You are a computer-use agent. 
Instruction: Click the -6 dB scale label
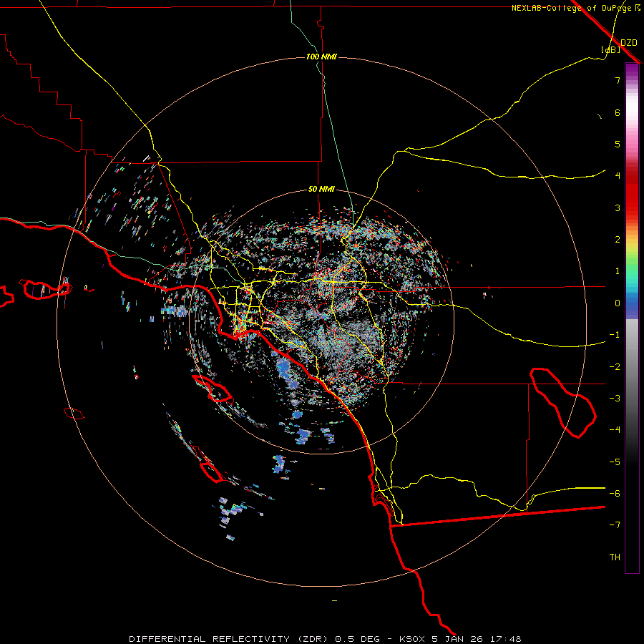(615, 494)
